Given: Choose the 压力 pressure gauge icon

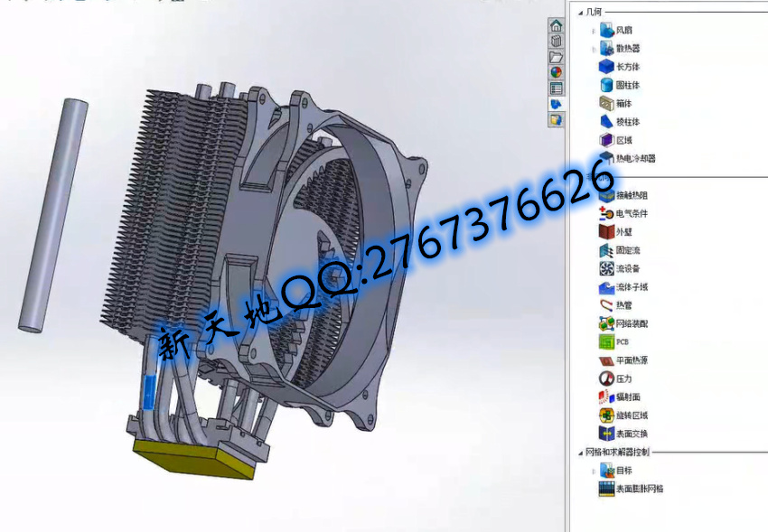Looking at the screenshot, I should (606, 378).
